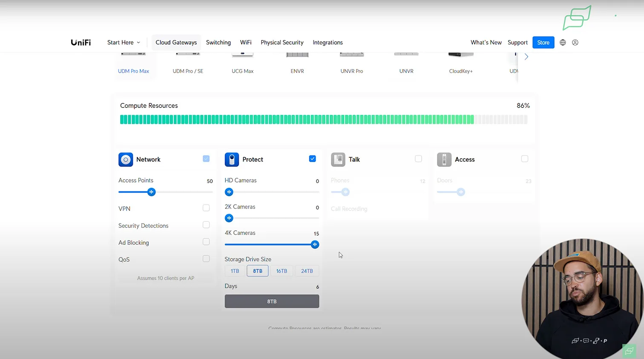Enable the VPN checkbox

tap(206, 208)
